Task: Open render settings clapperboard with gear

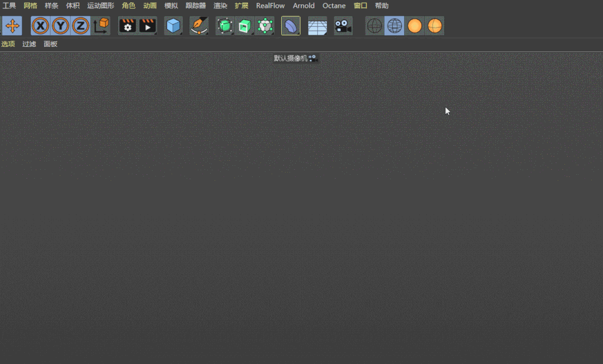Action: (128, 26)
